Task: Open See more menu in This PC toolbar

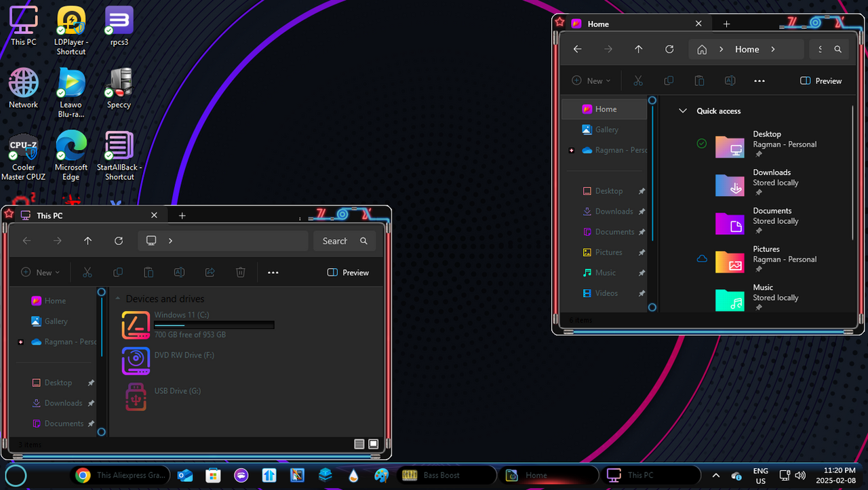Action: pyautogui.click(x=273, y=272)
